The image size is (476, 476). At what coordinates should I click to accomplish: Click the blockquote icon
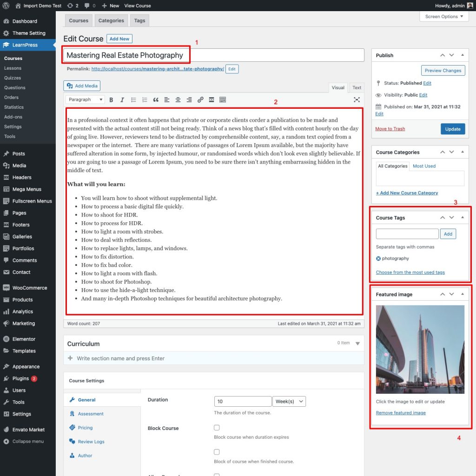tap(156, 99)
